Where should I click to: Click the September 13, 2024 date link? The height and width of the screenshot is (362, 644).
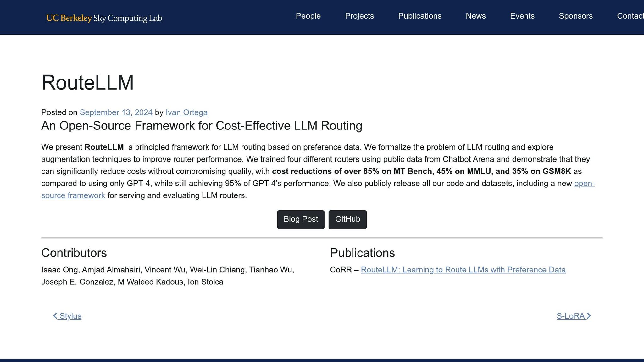click(116, 112)
